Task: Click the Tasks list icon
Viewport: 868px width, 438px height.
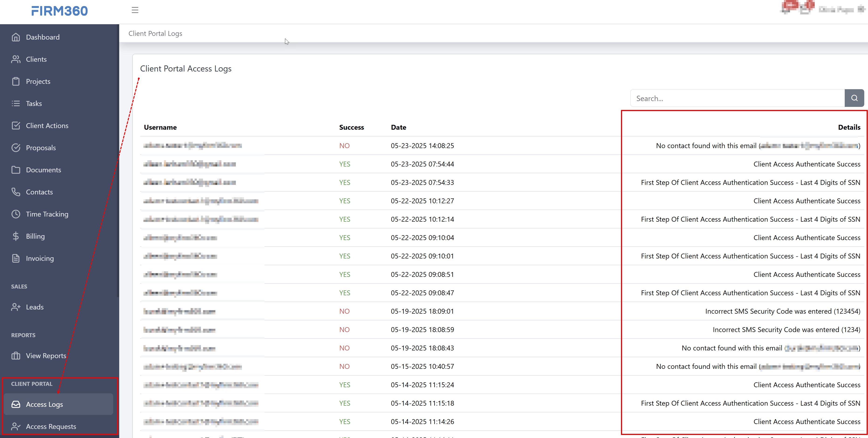Action: [16, 103]
